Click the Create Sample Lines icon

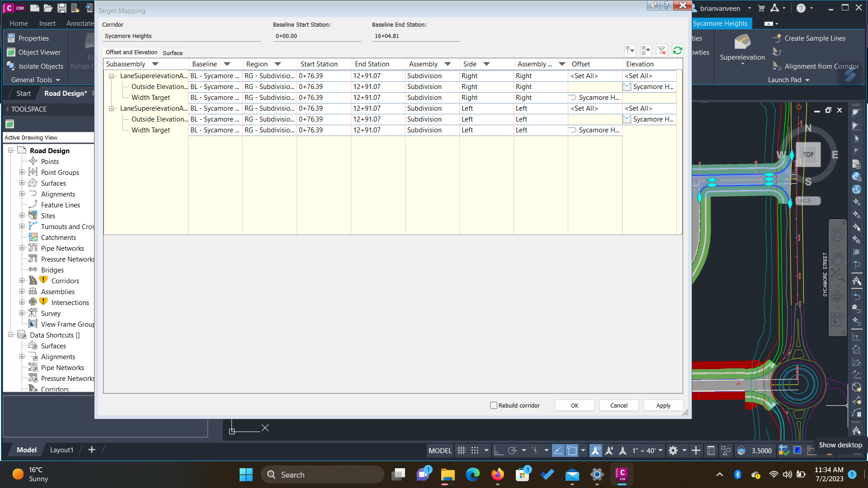[x=777, y=38]
